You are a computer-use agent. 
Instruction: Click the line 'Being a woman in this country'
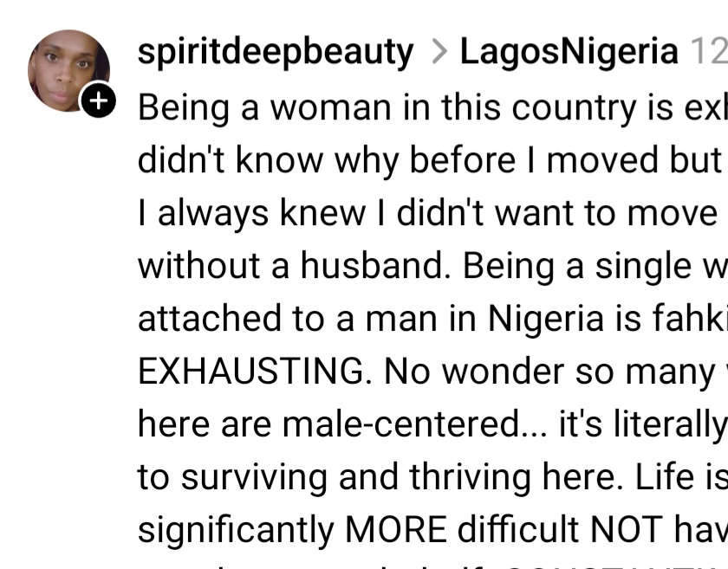click(432, 108)
